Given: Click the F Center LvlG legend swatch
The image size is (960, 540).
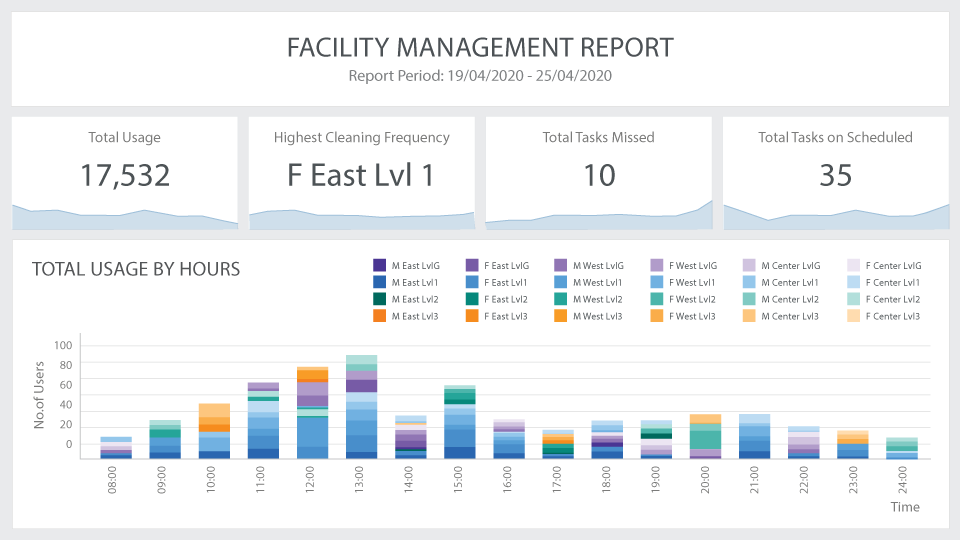Looking at the screenshot, I should 853,265.
